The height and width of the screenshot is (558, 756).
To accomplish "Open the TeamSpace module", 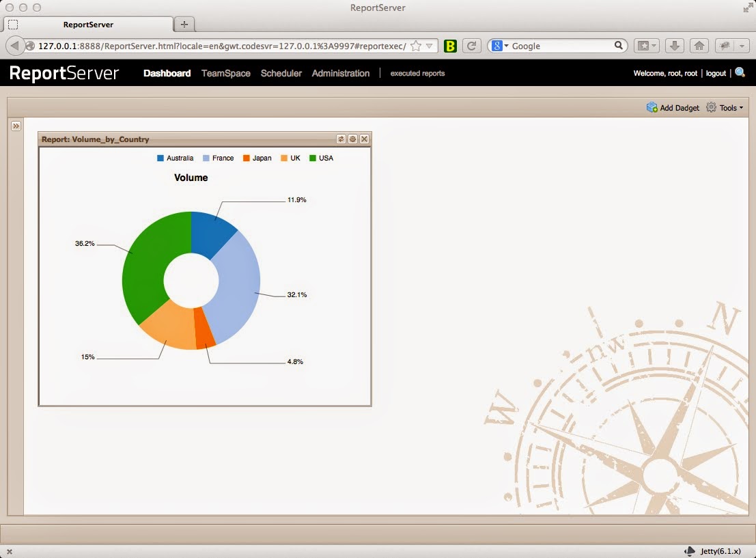I will pos(225,73).
